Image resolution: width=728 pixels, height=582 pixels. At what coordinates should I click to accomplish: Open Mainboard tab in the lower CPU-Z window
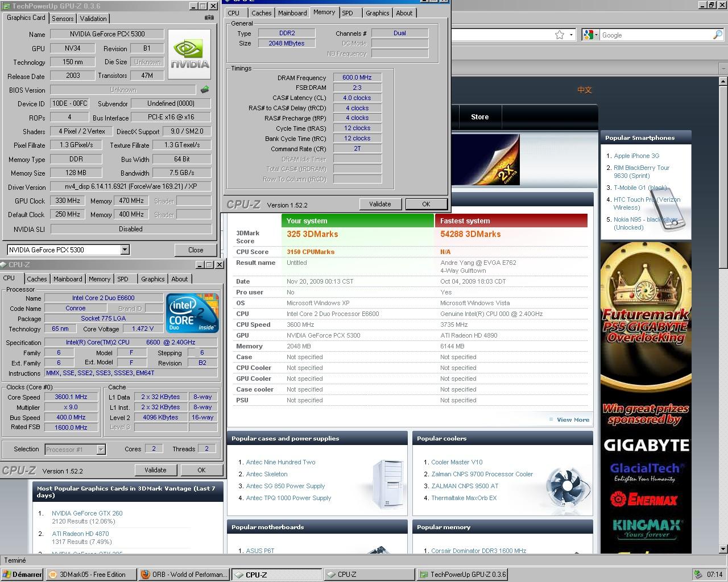(68, 279)
